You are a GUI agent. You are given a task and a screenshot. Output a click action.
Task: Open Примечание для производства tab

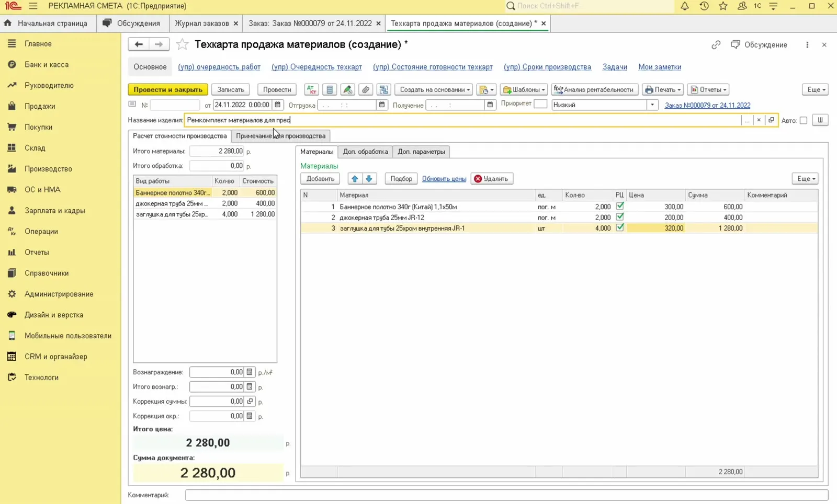click(x=281, y=136)
